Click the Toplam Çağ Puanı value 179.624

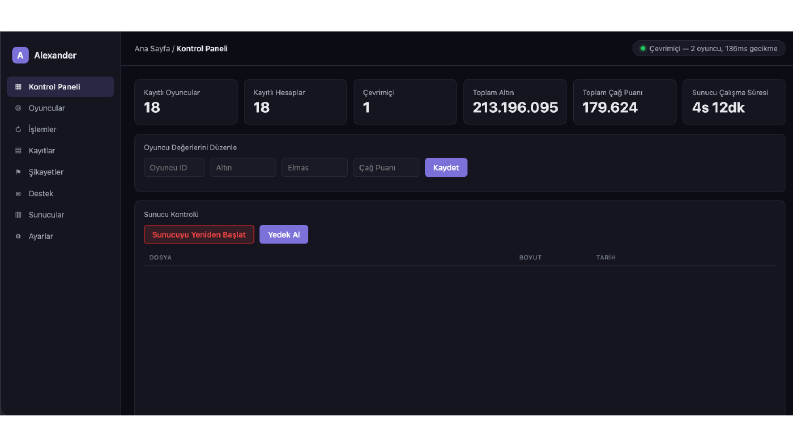610,108
